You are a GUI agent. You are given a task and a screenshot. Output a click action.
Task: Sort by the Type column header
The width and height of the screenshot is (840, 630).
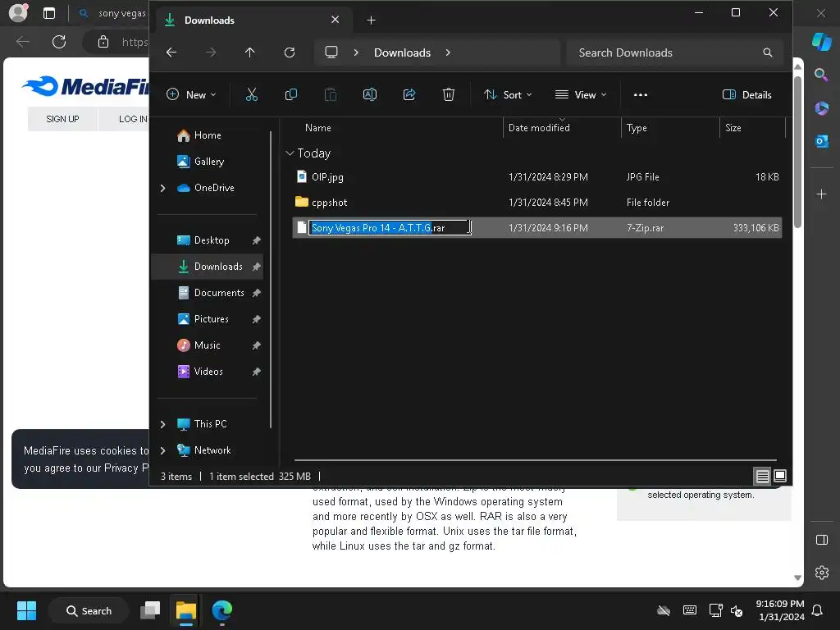[x=637, y=128]
